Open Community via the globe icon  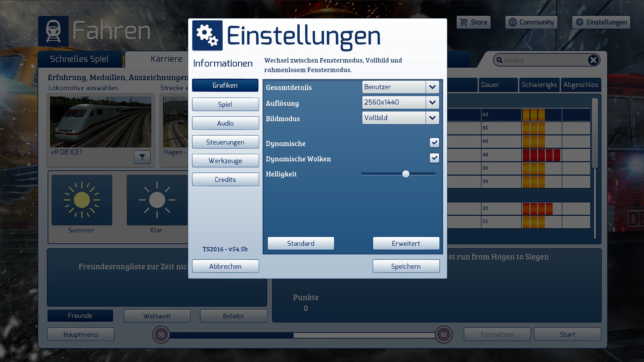(512, 22)
